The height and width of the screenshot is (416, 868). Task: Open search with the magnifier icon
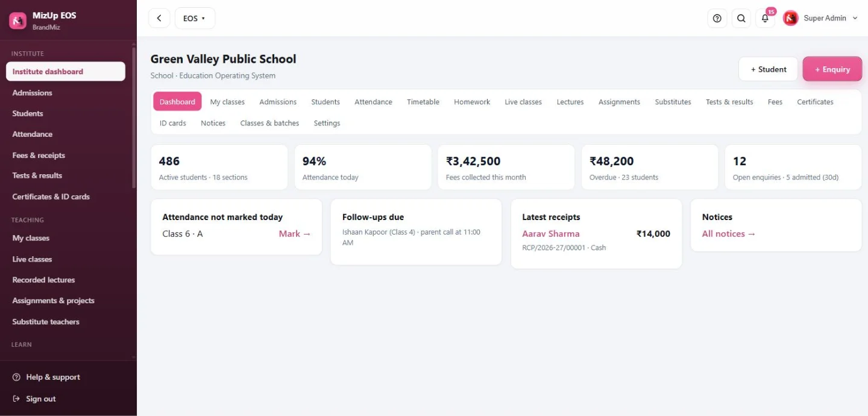[x=741, y=18]
